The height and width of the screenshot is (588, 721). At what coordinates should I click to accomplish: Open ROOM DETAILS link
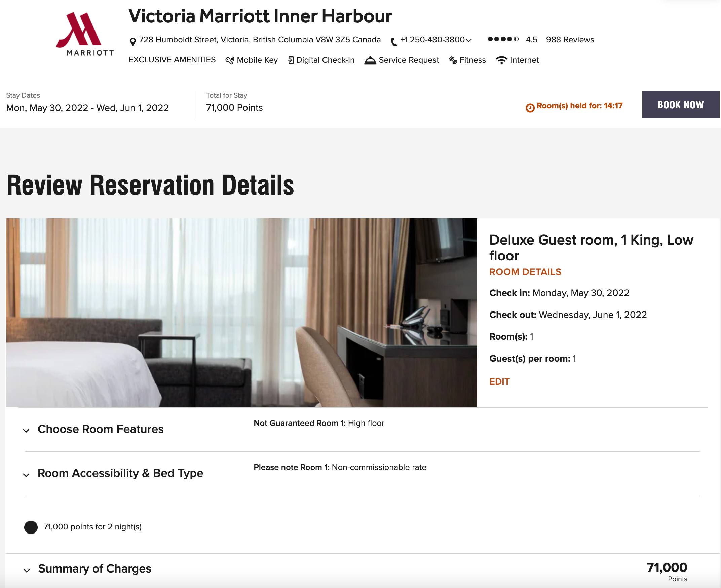525,272
